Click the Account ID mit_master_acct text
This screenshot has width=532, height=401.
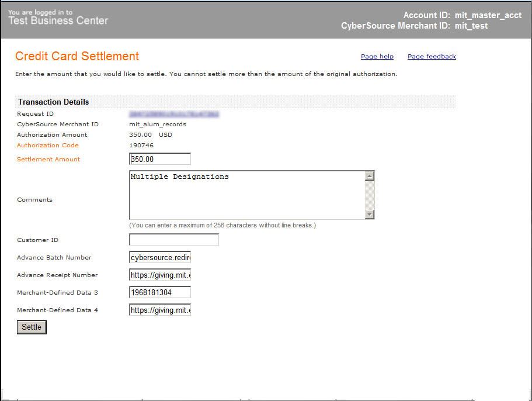[x=462, y=15]
